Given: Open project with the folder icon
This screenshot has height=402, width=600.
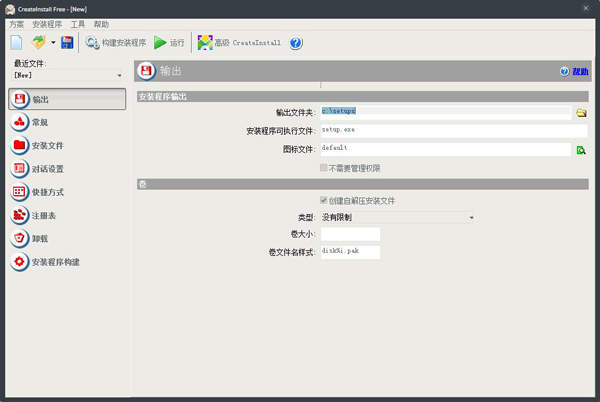Looking at the screenshot, I should pyautogui.click(x=38, y=42).
